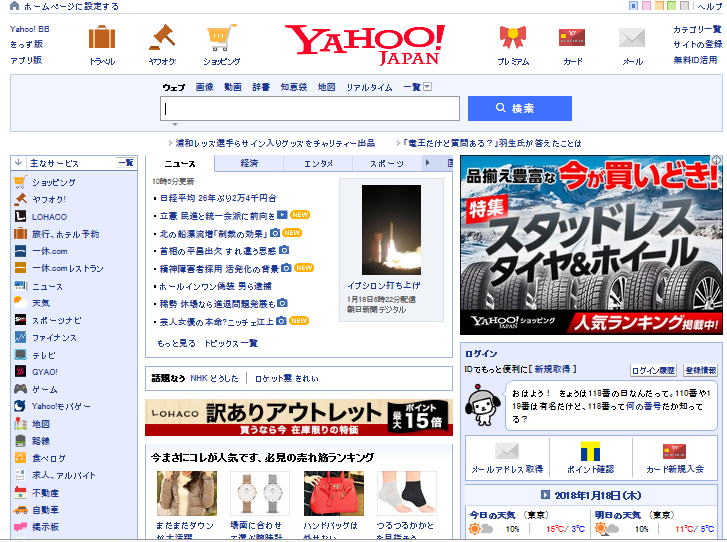Select the 動画 search category
This screenshot has height=542, width=727.
click(233, 87)
